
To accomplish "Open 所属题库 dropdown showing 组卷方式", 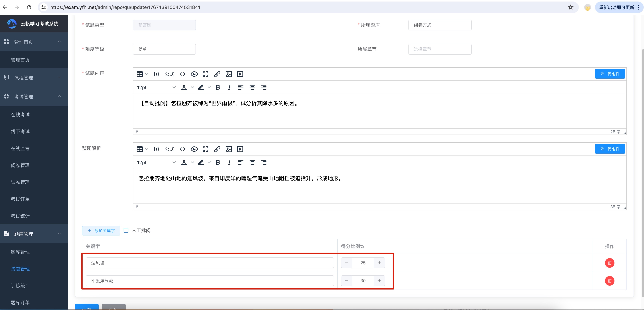I will [x=440, y=25].
